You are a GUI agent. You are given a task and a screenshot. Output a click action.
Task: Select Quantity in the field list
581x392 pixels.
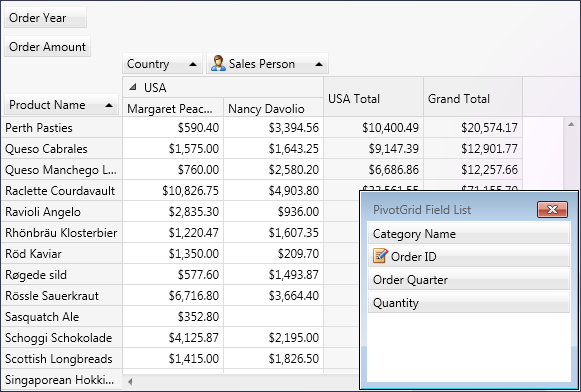(469, 302)
